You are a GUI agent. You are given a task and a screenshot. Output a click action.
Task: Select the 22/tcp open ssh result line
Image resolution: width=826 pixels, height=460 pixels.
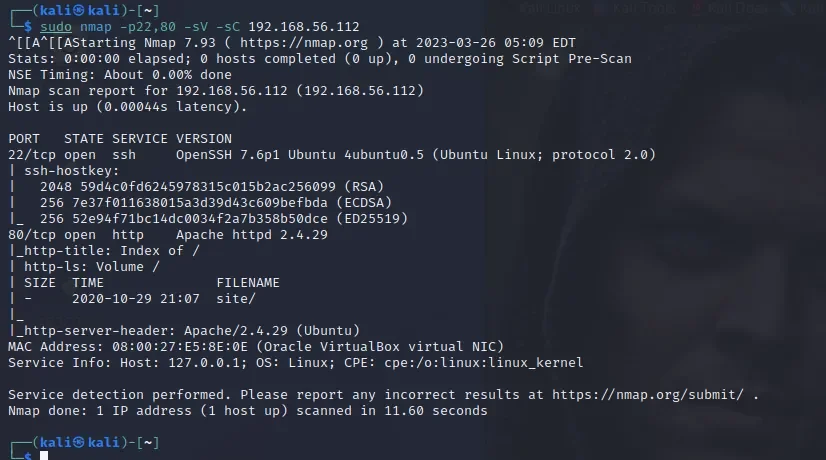330,154
